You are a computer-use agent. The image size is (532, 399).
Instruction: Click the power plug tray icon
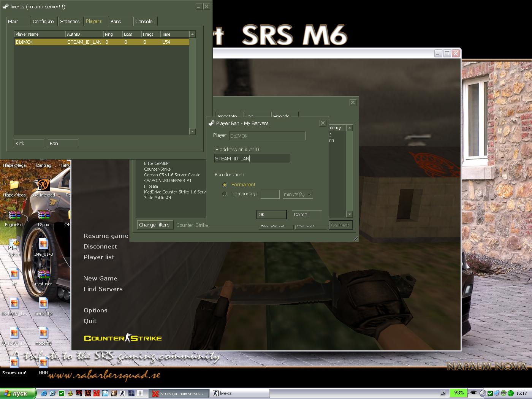click(x=474, y=393)
